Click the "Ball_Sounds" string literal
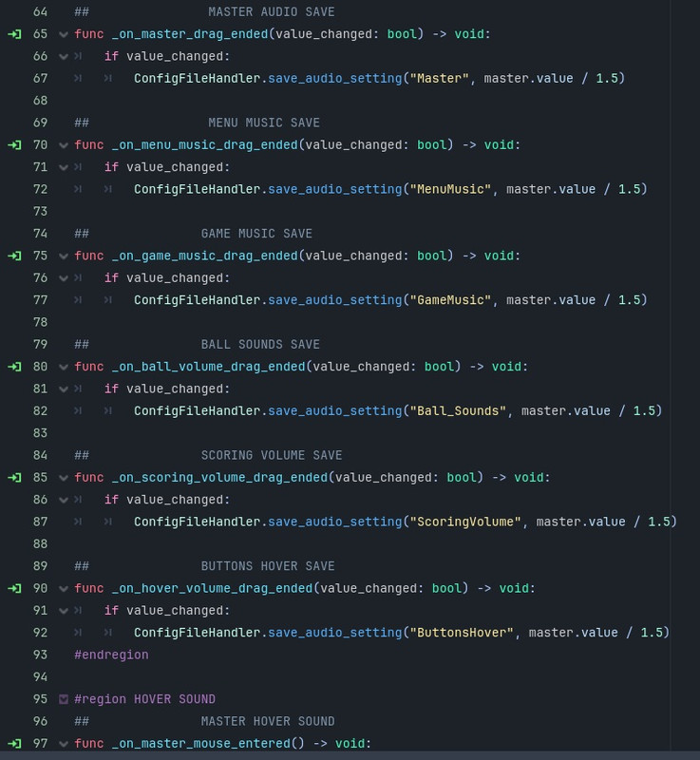Image resolution: width=700 pixels, height=760 pixels. tap(458, 411)
